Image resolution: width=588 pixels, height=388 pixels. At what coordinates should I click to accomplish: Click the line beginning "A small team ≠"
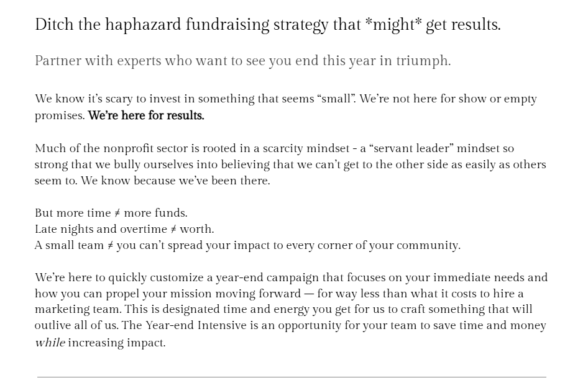[x=247, y=245]
